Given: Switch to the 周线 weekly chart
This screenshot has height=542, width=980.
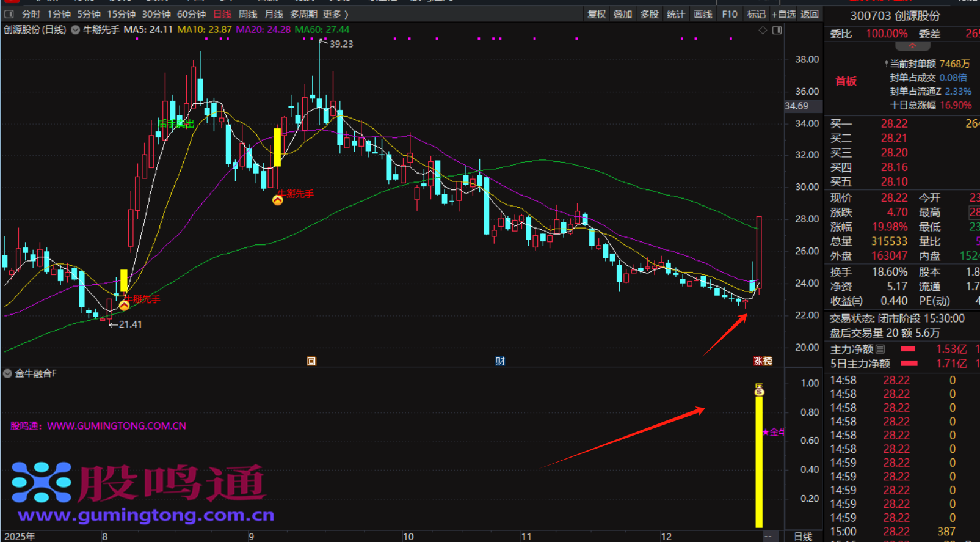Looking at the screenshot, I should [x=247, y=14].
